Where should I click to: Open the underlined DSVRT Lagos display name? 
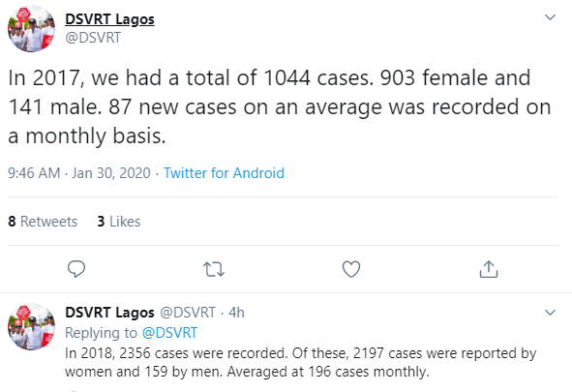(109, 19)
